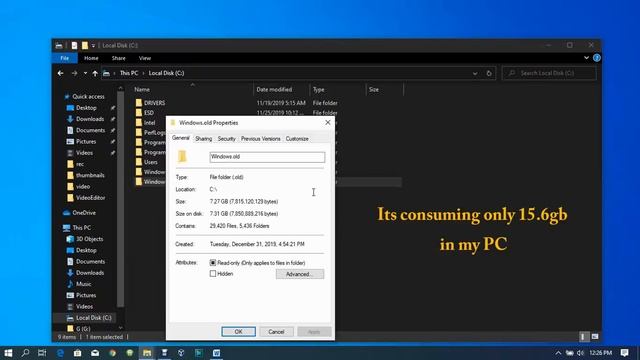Click Cancel in Properties dialog

click(276, 332)
